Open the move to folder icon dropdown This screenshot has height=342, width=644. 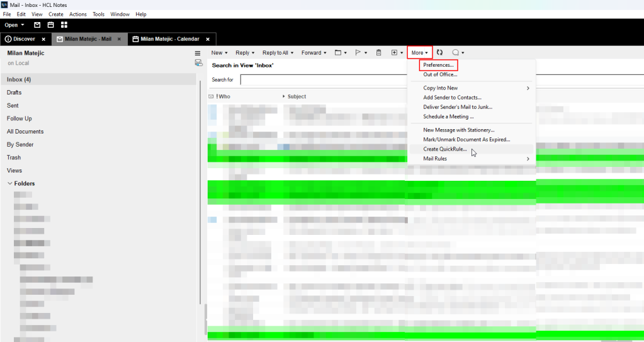click(341, 53)
